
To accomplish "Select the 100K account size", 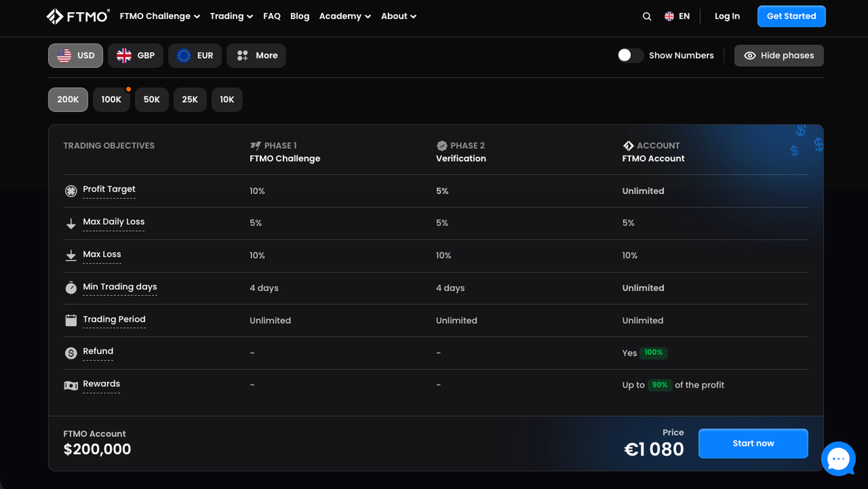I will [111, 100].
